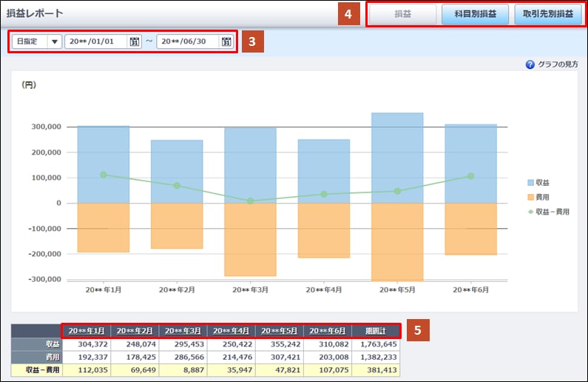Open the start date calendar icon

[x=135, y=41]
